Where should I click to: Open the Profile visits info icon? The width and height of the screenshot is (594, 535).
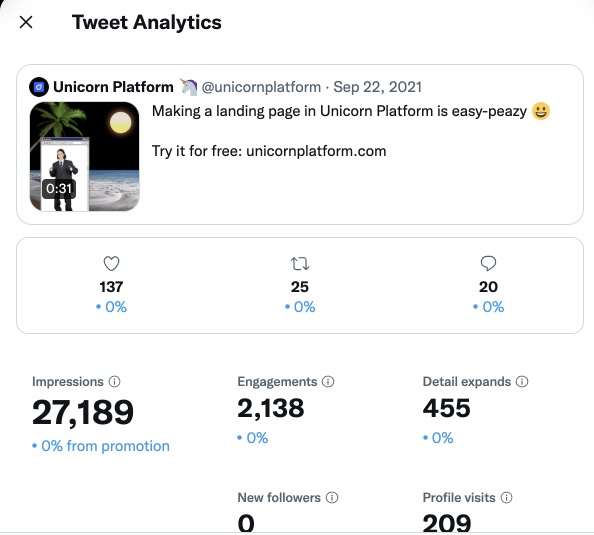[x=506, y=497]
